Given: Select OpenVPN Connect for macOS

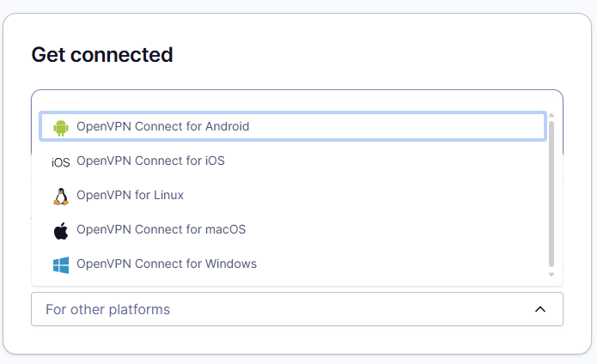Looking at the screenshot, I should pos(161,229).
